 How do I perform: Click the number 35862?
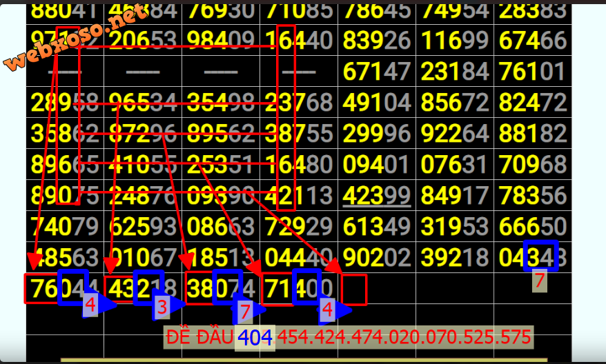click(x=65, y=134)
